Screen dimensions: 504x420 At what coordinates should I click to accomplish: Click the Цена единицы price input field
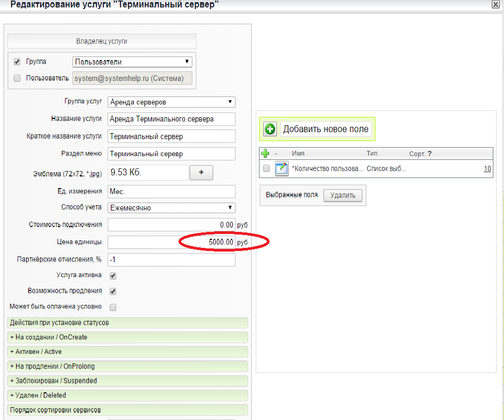pyautogui.click(x=171, y=243)
